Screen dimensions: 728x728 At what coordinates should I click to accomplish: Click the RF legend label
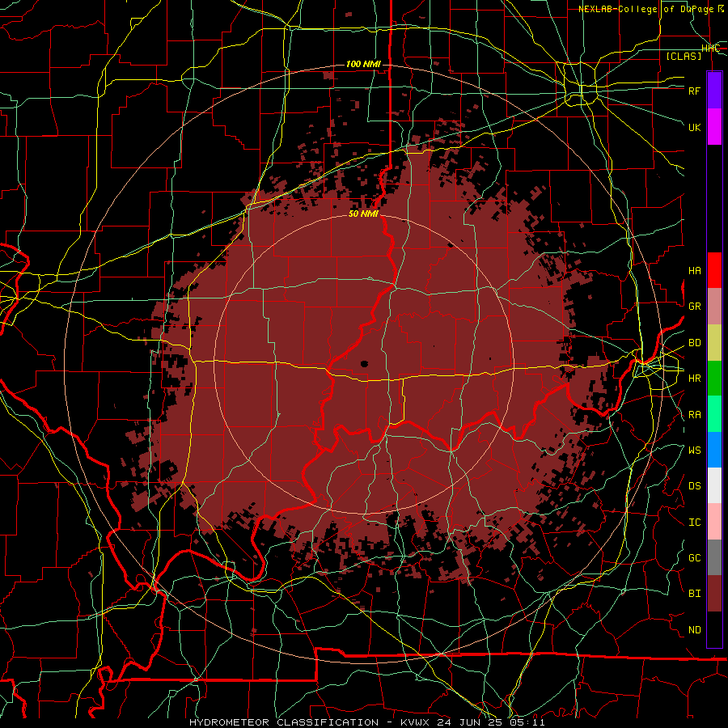[694, 91]
